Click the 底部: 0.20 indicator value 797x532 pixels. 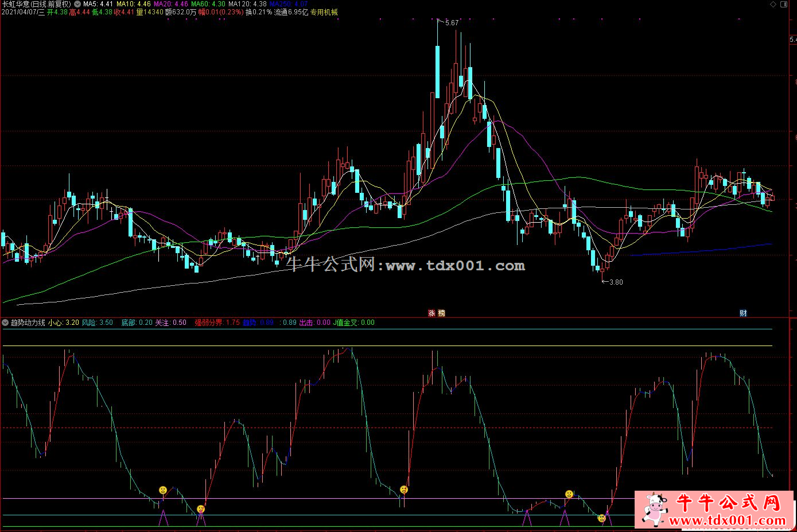(x=137, y=323)
